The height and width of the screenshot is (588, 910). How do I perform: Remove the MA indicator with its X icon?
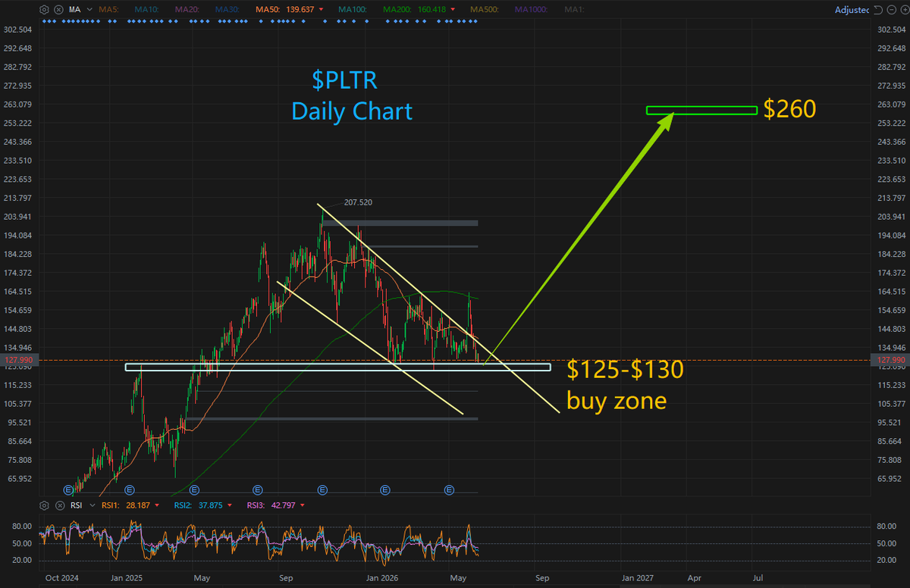(58, 10)
